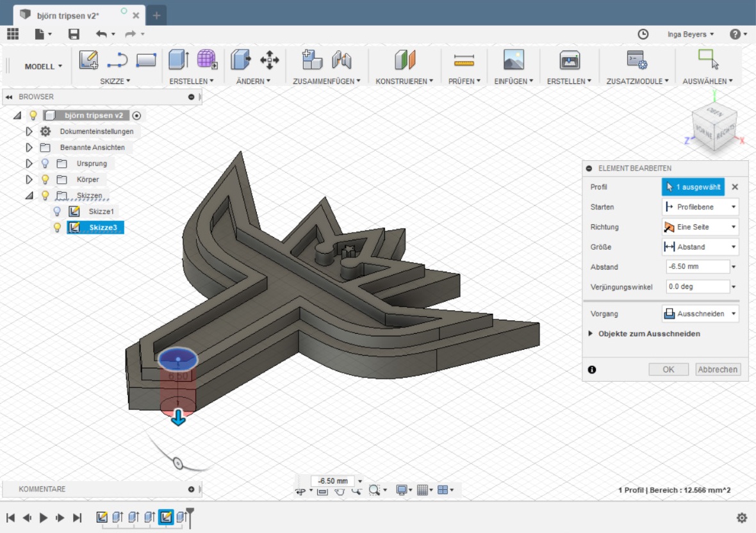
Task: Open the Measure ruler tool
Action: click(463, 60)
